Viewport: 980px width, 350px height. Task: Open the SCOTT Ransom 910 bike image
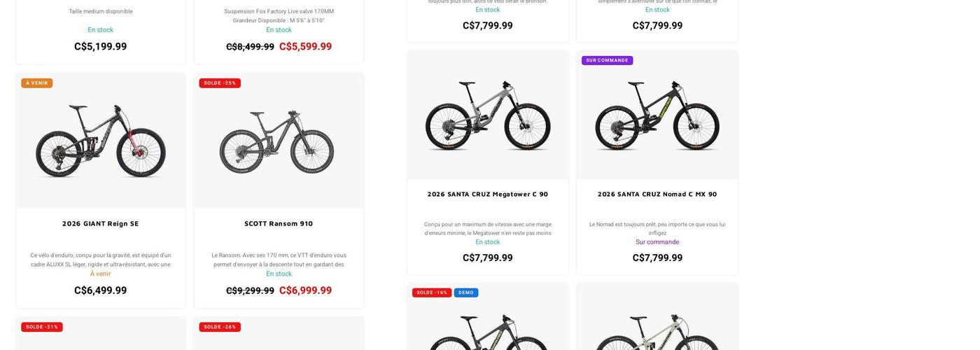(279, 142)
